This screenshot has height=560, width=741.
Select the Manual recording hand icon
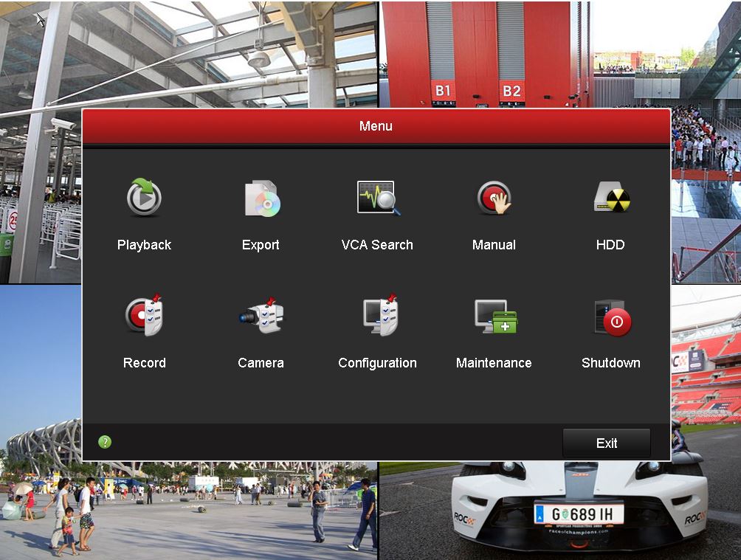[x=494, y=198]
